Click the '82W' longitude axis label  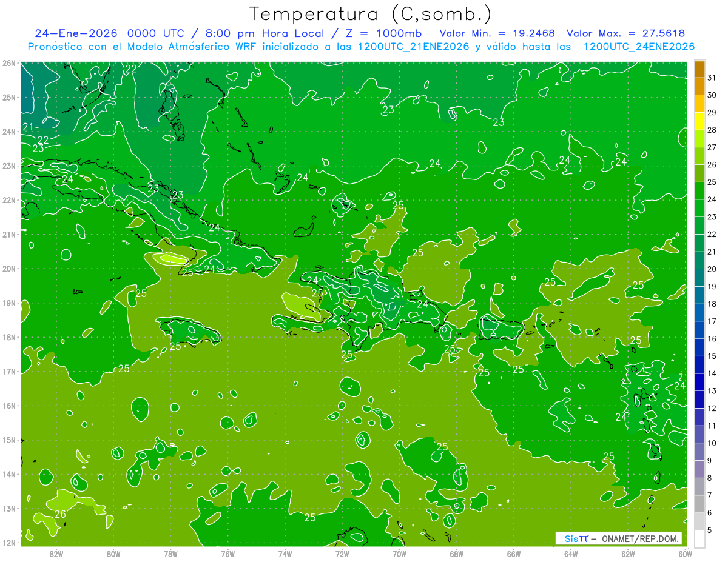point(56,554)
